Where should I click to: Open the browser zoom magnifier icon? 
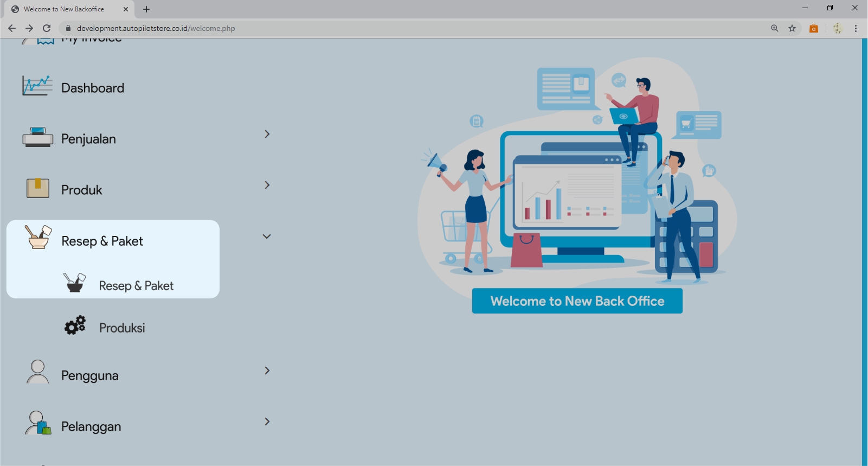[775, 28]
